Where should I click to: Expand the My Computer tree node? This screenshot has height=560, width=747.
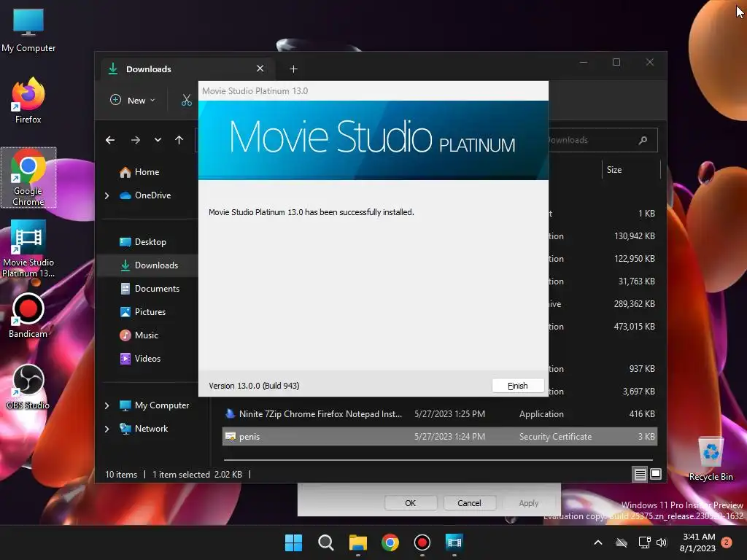click(107, 405)
